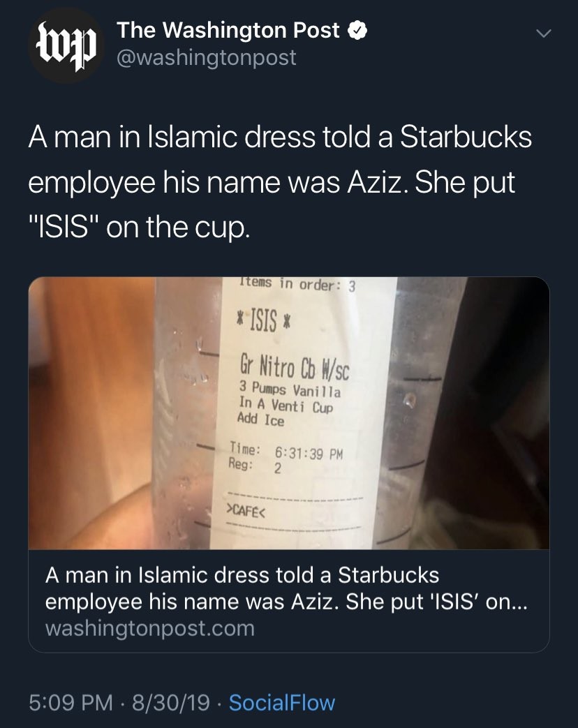
Task: Open the Starbucks cup photo thumbnail
Action: coord(289,413)
